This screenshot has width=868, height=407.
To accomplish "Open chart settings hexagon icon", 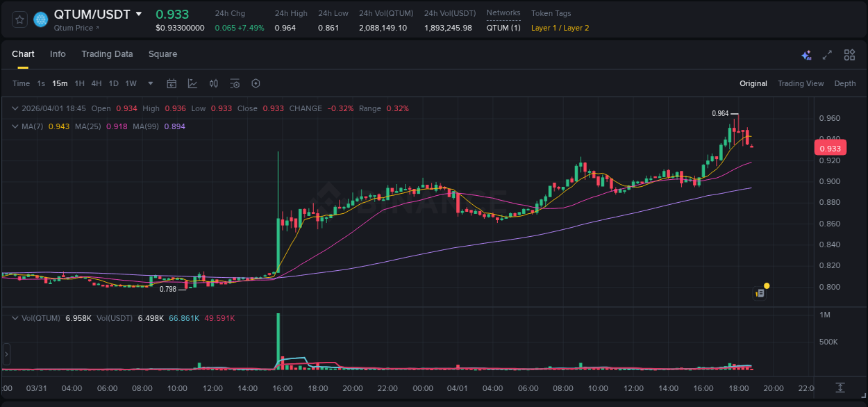I will [x=256, y=83].
